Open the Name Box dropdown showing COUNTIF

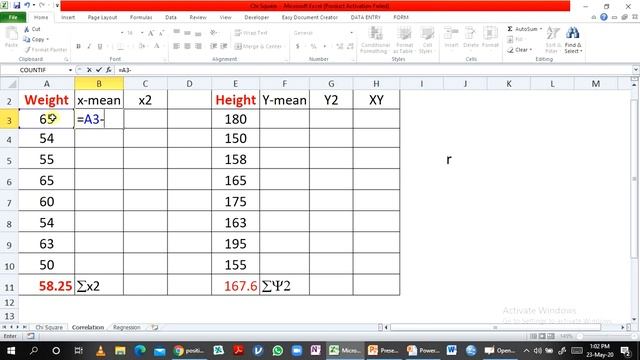(70, 70)
